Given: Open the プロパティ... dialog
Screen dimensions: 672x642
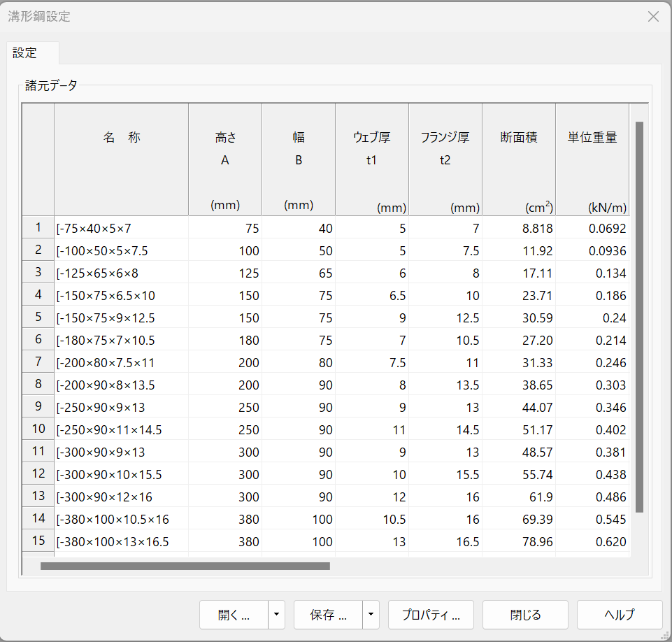Looking at the screenshot, I should point(431,615).
